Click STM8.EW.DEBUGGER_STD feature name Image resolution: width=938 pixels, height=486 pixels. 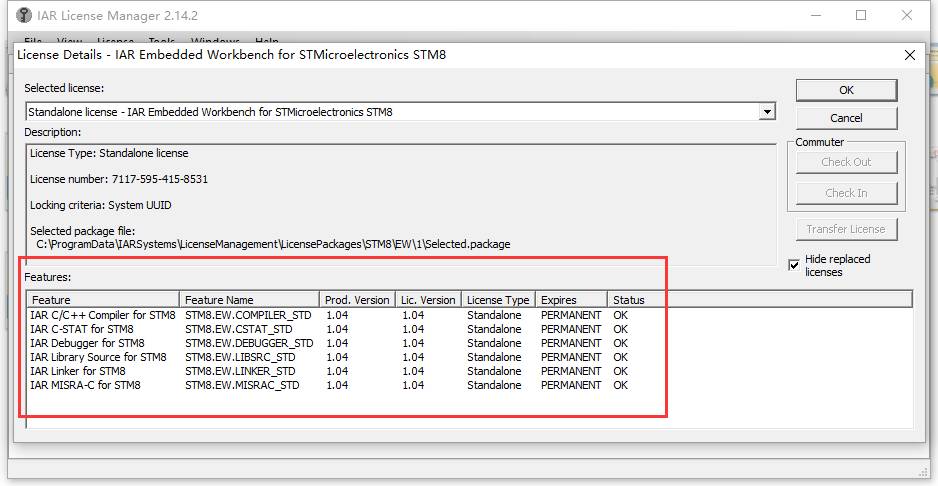tap(249, 343)
